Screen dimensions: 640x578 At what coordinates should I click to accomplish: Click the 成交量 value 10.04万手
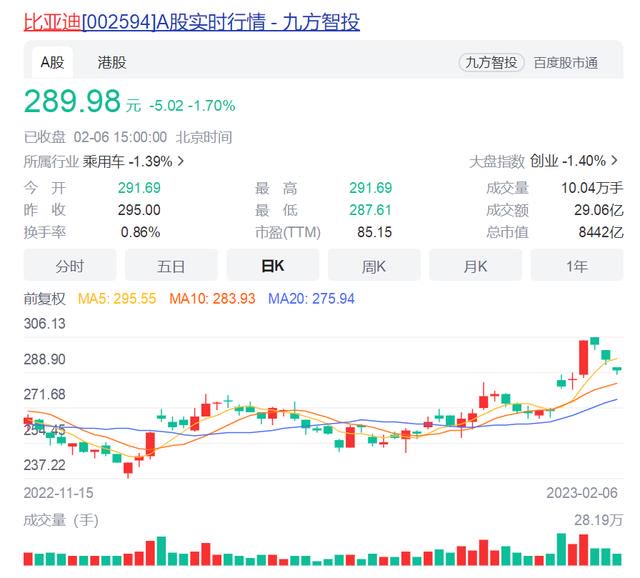click(592, 188)
